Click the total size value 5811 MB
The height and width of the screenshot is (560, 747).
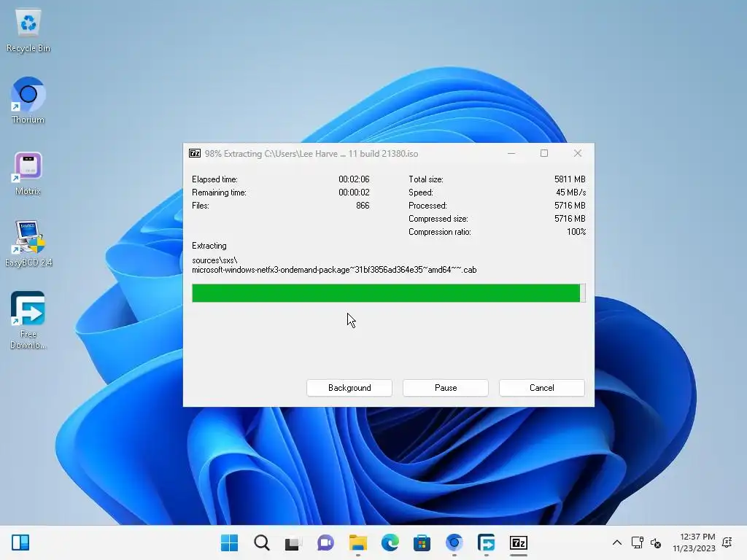(570, 179)
